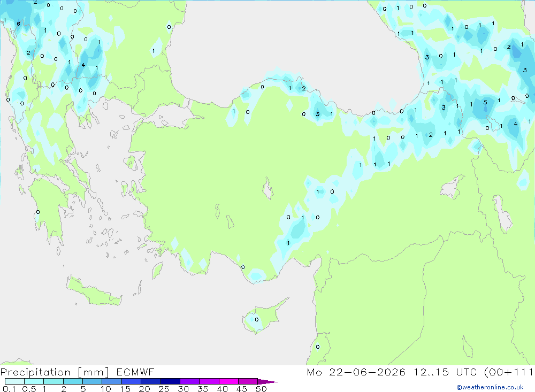Click the above-50 arrow tip of the legend

pyautogui.click(x=267, y=382)
